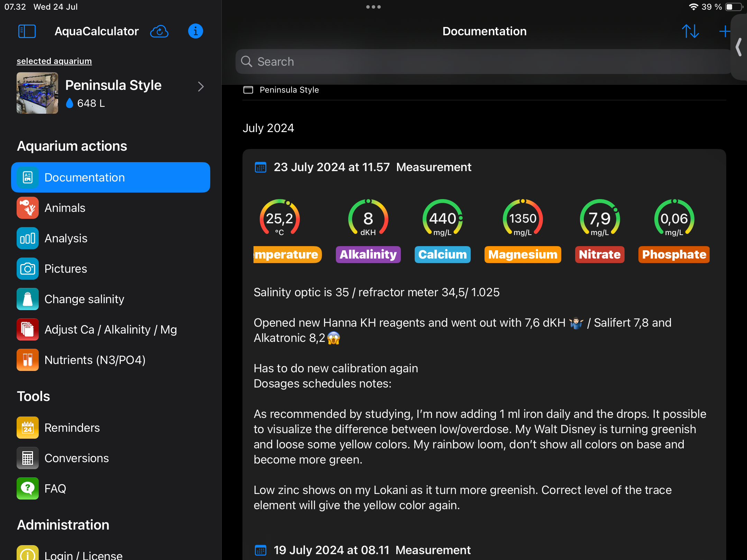Open the Conversions calculator tool
The image size is (747, 560).
[76, 458]
